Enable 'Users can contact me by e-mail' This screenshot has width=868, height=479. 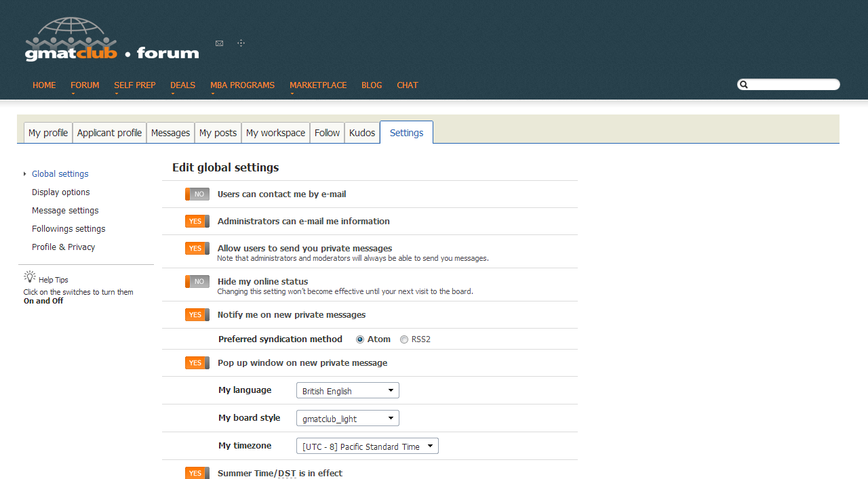pyautogui.click(x=197, y=194)
